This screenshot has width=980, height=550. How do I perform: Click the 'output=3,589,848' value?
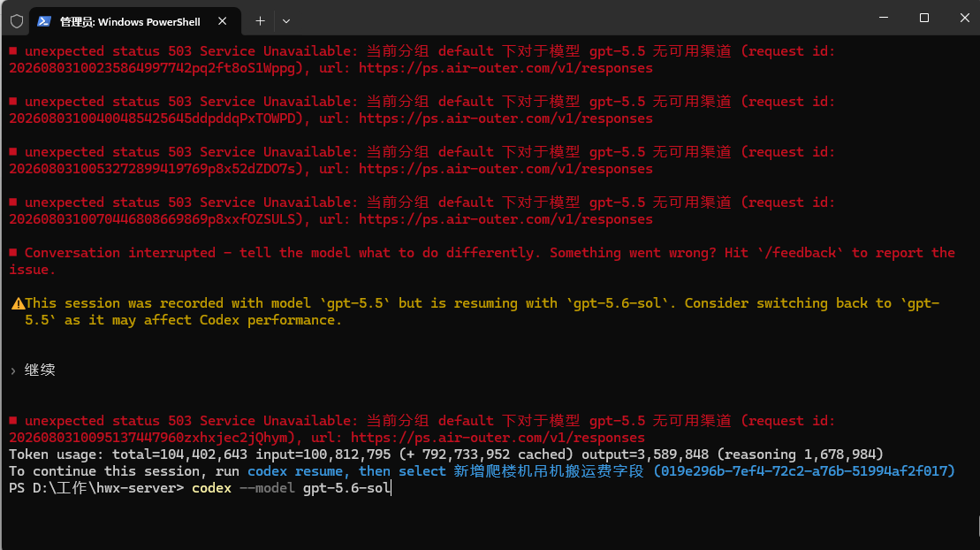tap(645, 455)
